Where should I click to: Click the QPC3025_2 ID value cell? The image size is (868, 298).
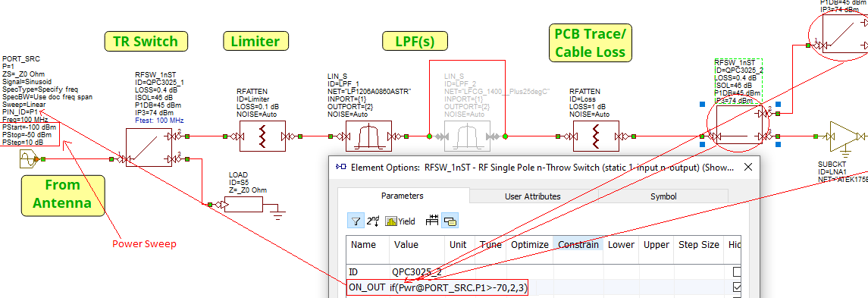point(417,271)
